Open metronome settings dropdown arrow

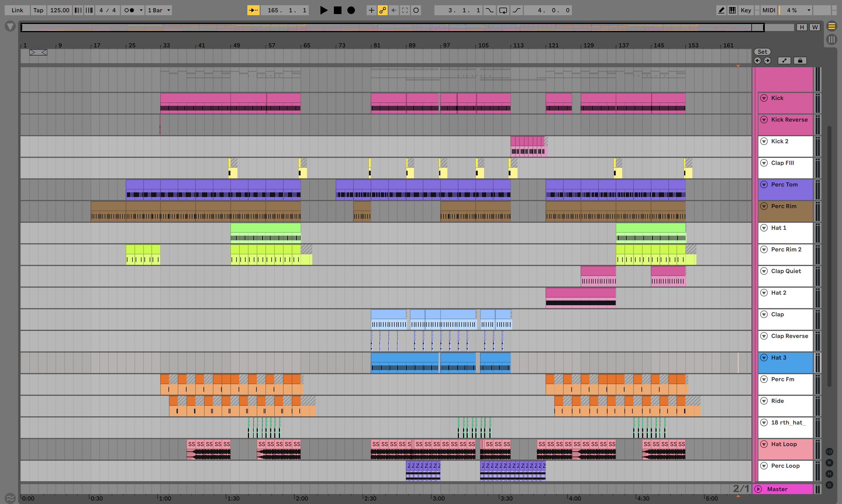coord(141,10)
